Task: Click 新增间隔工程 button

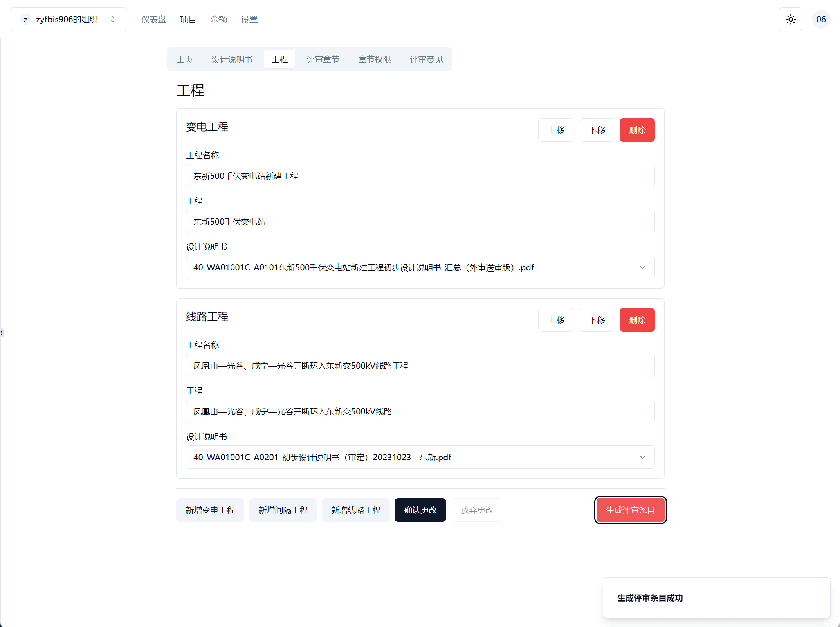Action: point(283,510)
